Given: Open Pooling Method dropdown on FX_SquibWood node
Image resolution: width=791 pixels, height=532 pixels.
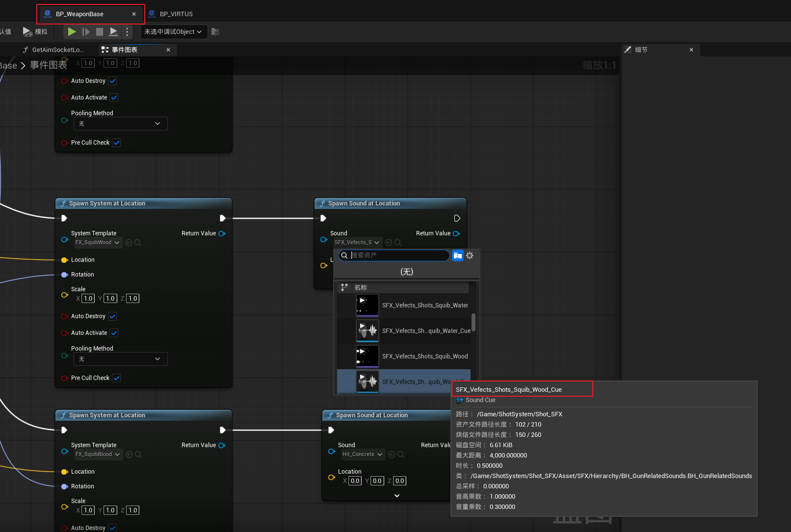Looking at the screenshot, I should 121,359.
